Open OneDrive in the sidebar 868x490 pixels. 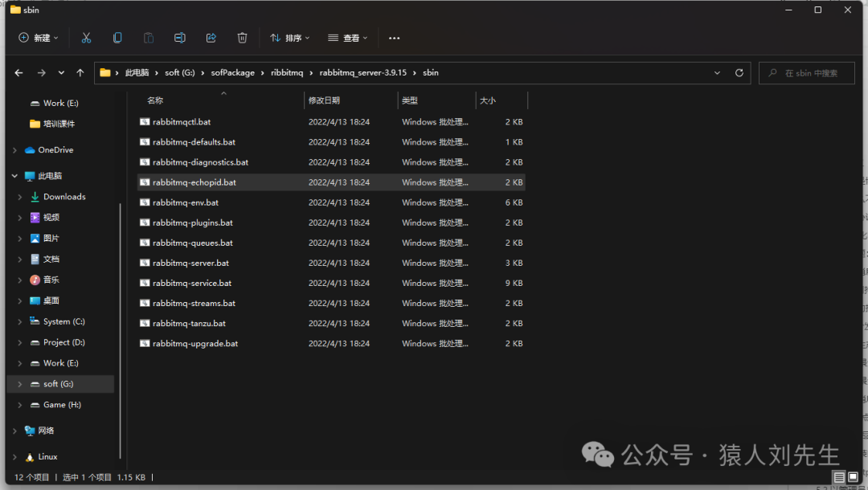tap(55, 150)
